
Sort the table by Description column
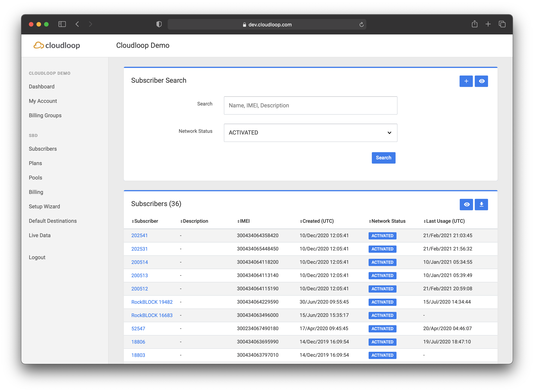(194, 221)
